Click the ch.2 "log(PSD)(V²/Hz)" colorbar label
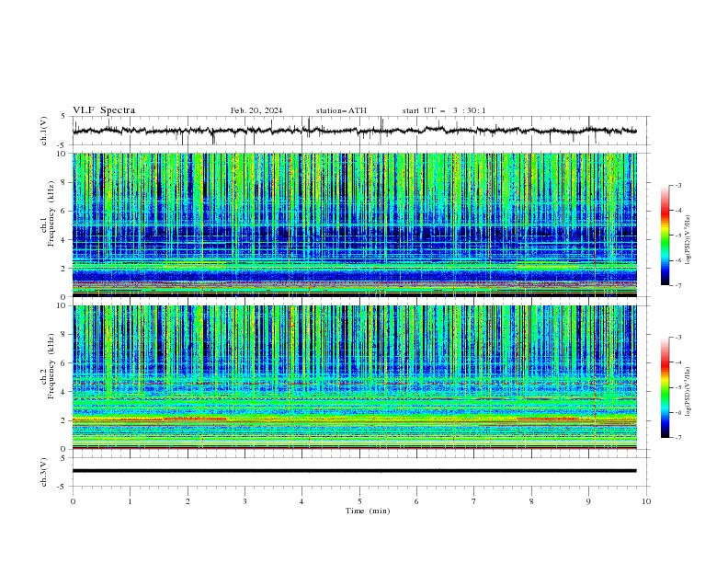This screenshot has height=563, width=728. pyautogui.click(x=688, y=392)
